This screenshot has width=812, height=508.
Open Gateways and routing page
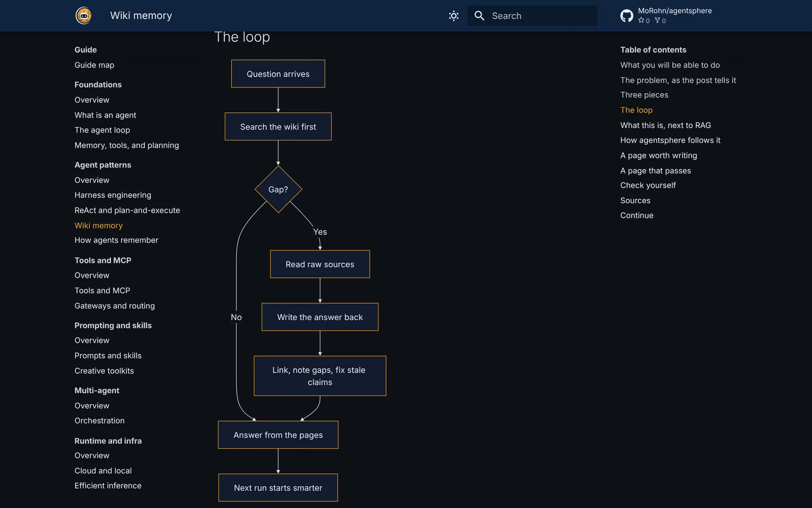point(115,306)
